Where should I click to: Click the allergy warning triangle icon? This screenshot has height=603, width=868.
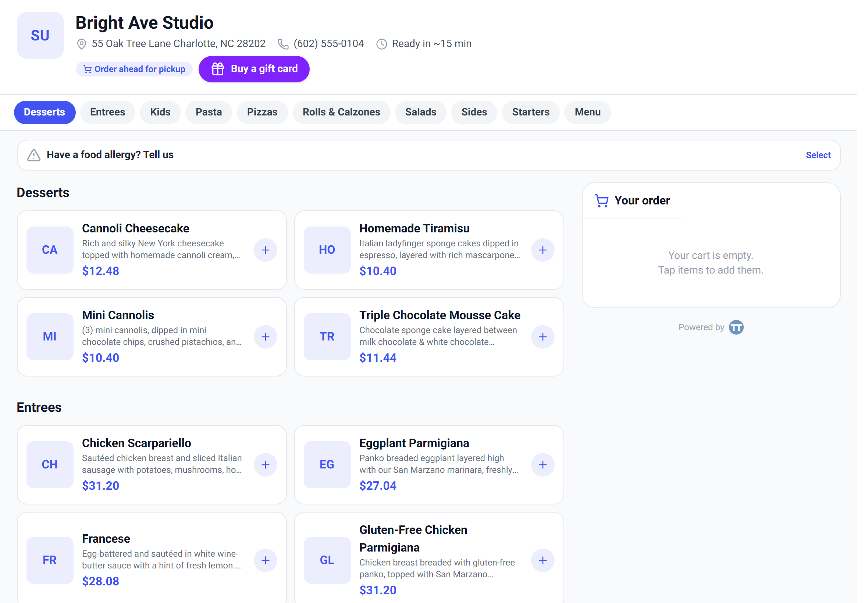pos(33,155)
